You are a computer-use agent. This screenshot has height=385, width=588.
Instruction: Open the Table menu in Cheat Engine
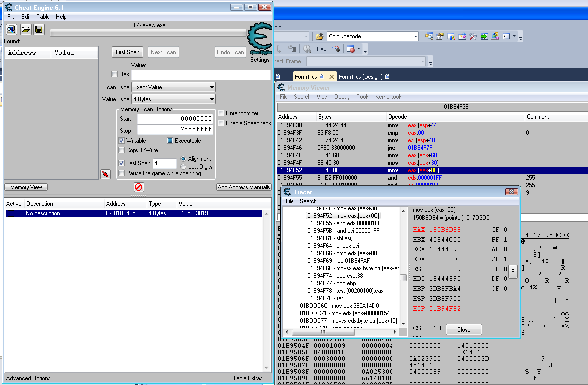point(43,17)
